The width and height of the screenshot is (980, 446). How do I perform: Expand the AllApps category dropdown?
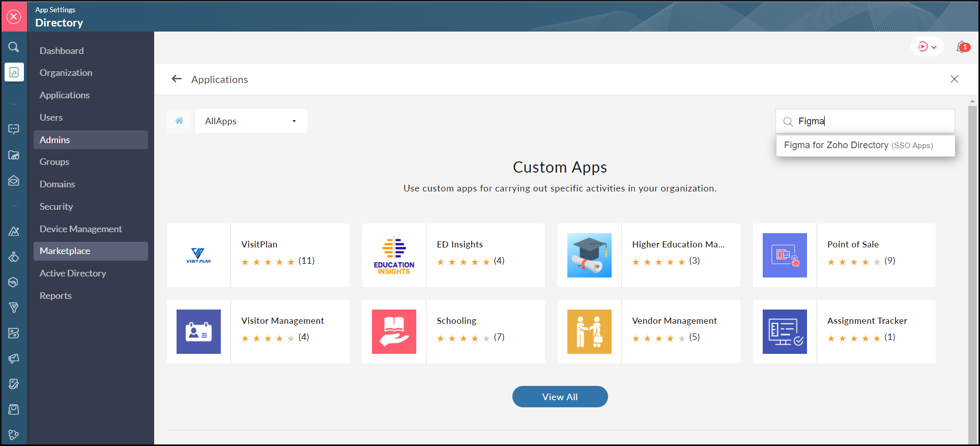[x=251, y=121]
